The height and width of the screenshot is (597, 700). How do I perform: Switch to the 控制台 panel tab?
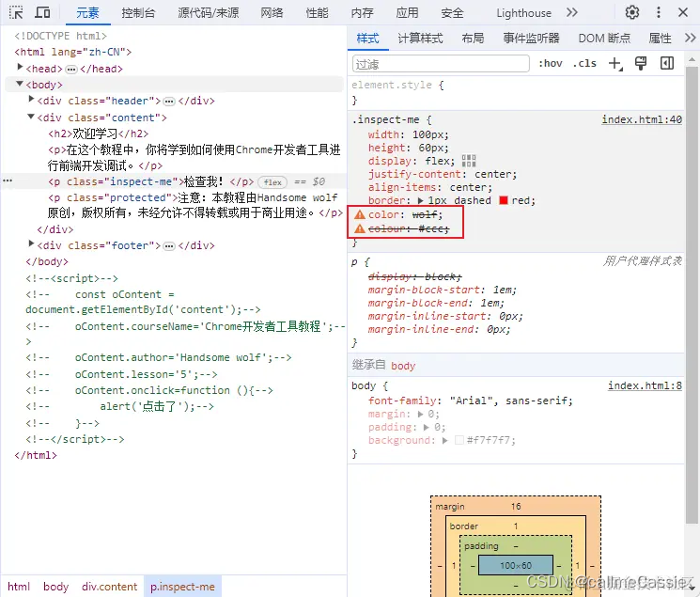point(138,13)
